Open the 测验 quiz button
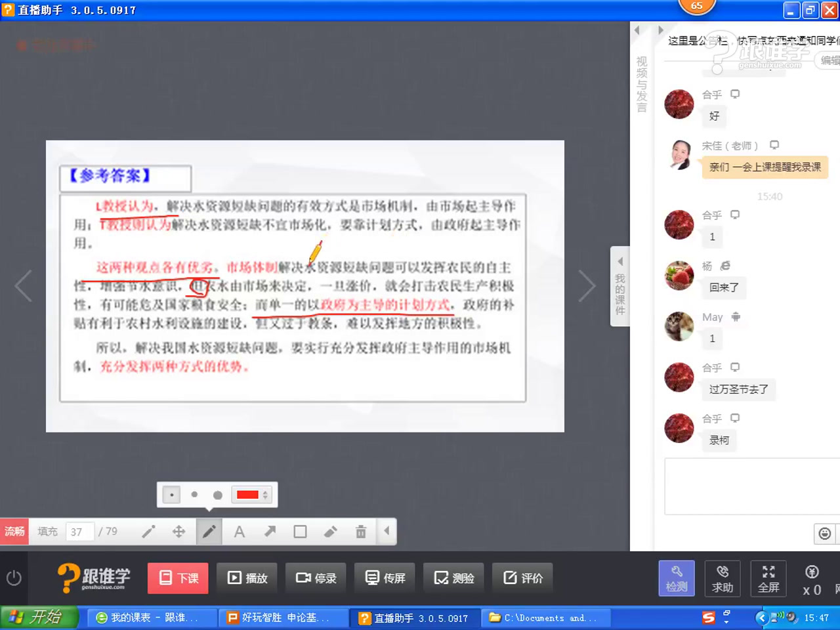 pos(453,578)
